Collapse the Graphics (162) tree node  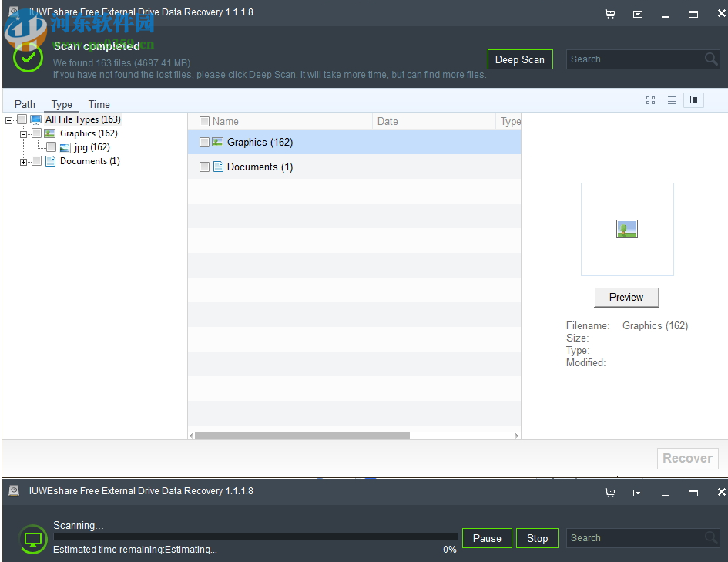22,133
